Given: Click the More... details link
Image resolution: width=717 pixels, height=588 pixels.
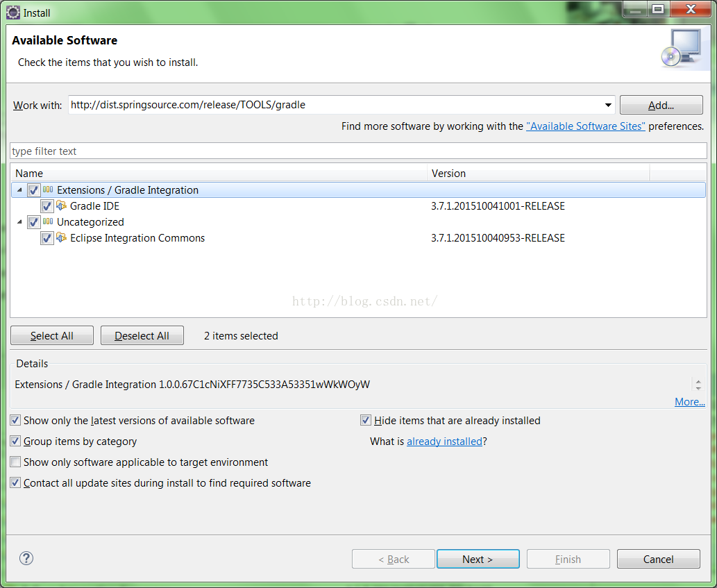Looking at the screenshot, I should click(689, 402).
